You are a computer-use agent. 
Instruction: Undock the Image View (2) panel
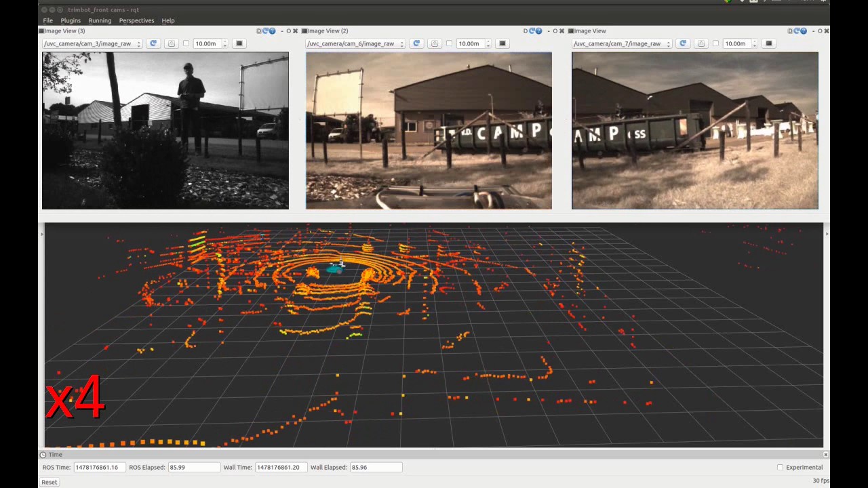click(555, 30)
